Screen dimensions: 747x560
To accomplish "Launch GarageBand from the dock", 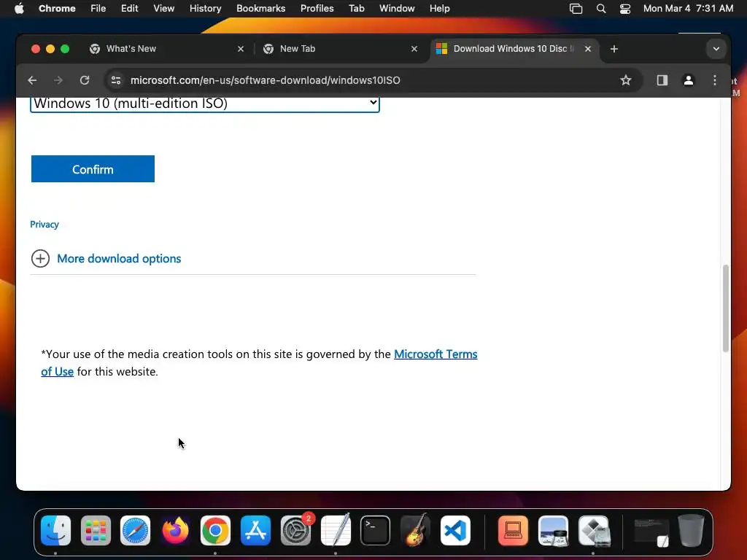I will pyautogui.click(x=415, y=531).
